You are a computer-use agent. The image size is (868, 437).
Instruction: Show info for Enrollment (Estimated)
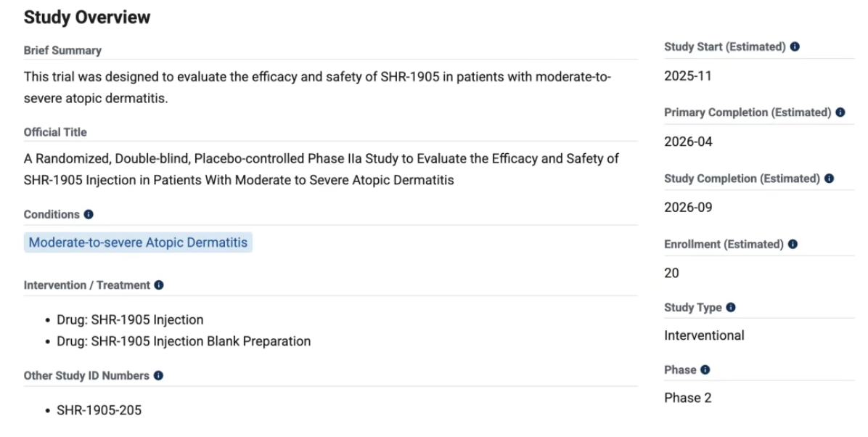pos(793,245)
